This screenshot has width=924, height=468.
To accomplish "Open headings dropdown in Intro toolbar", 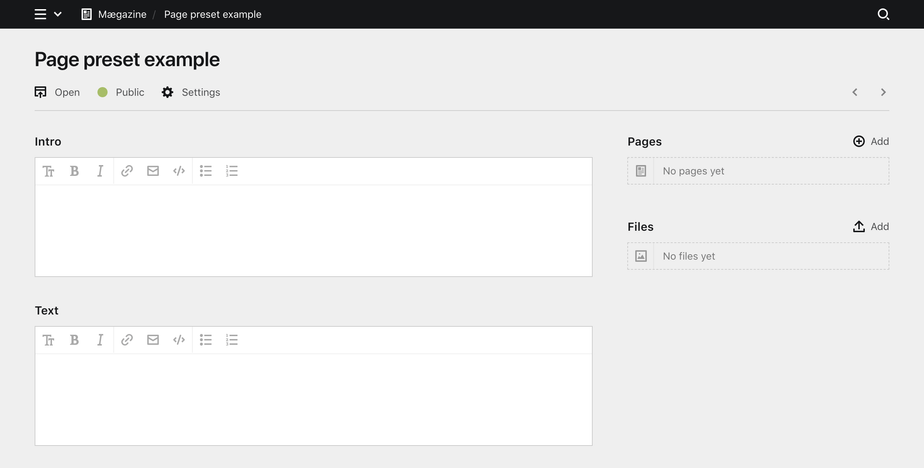I will (x=48, y=171).
